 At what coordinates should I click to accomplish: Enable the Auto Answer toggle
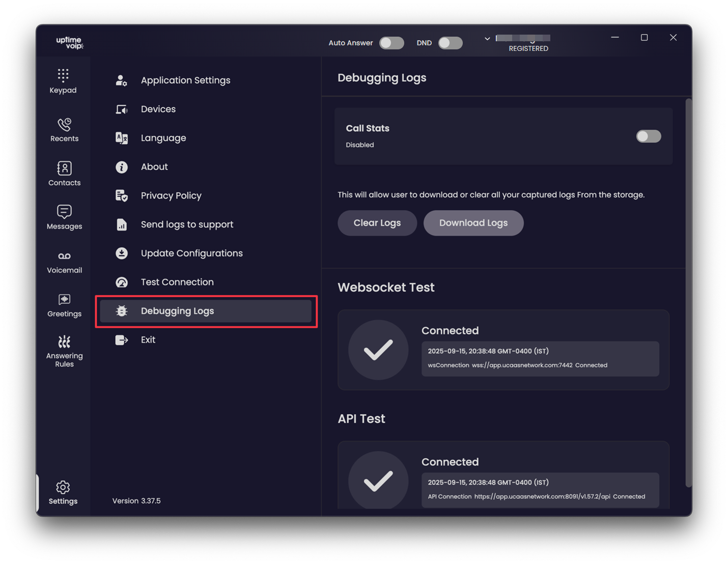coord(391,43)
